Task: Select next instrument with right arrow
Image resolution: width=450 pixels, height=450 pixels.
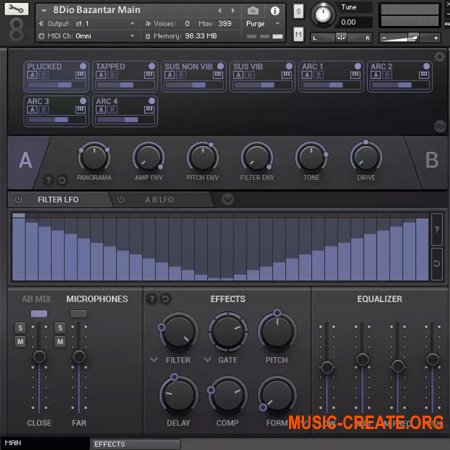Action: 233,11
